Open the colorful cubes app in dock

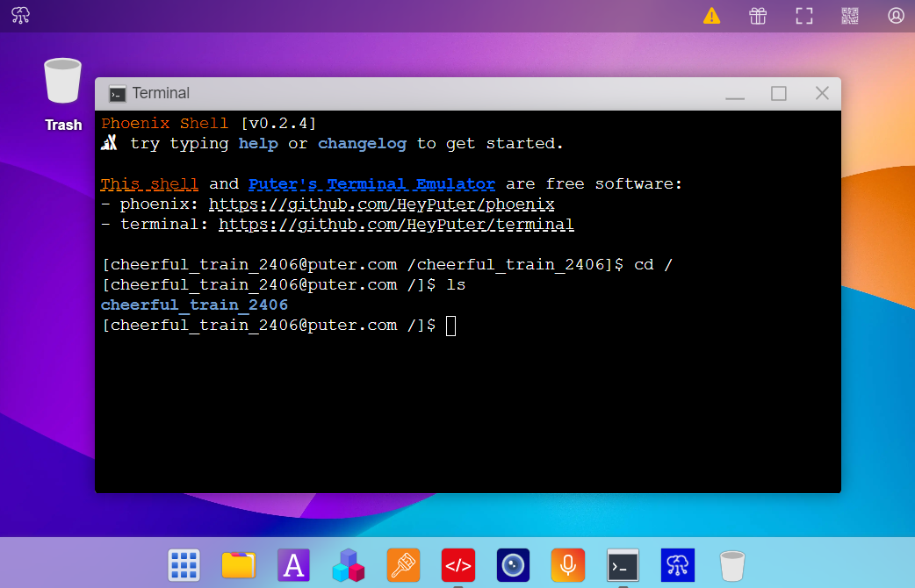[x=349, y=565]
